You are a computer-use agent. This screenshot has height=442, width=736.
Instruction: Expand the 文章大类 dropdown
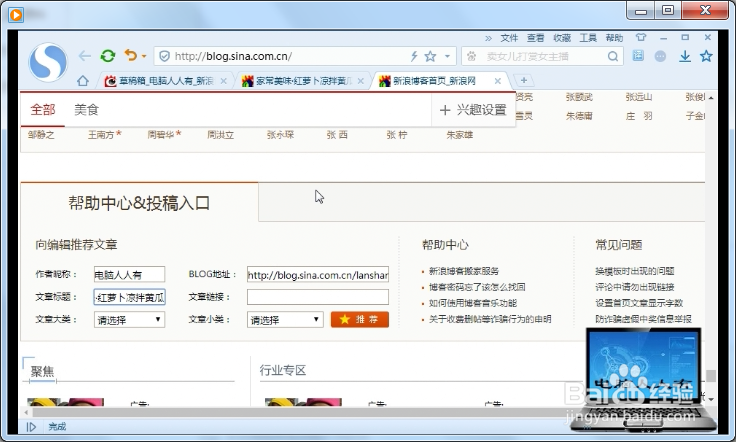click(x=129, y=320)
